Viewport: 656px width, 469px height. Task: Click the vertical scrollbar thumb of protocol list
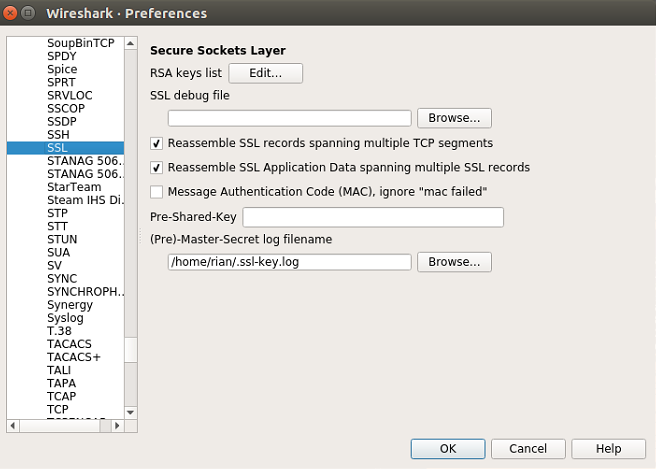click(131, 350)
